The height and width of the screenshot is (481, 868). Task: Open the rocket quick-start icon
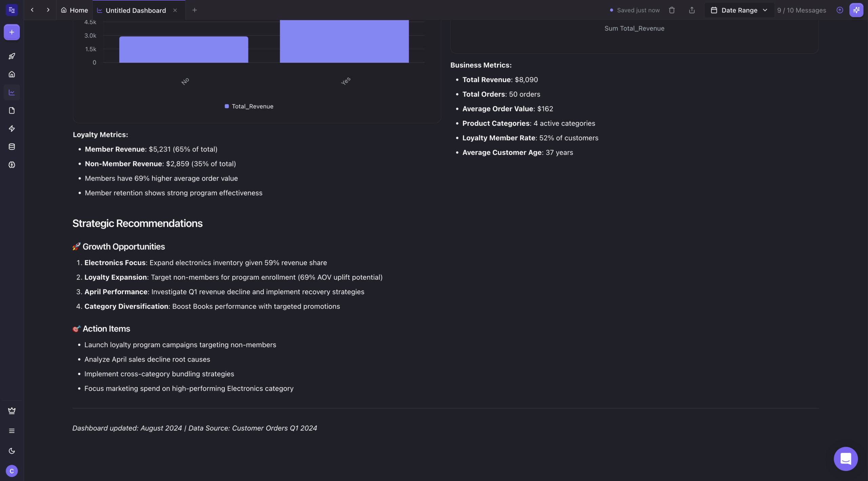12,56
